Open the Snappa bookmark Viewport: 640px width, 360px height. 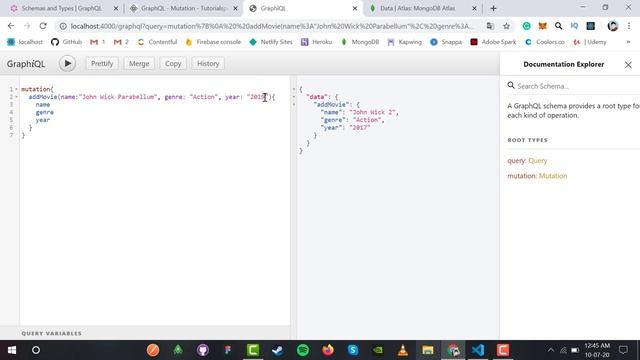pyautogui.click(x=446, y=42)
